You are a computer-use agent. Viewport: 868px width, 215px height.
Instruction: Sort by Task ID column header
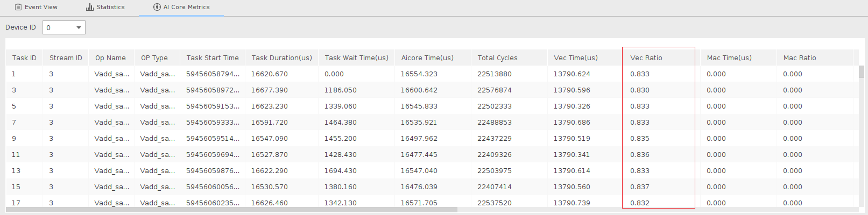(x=24, y=58)
